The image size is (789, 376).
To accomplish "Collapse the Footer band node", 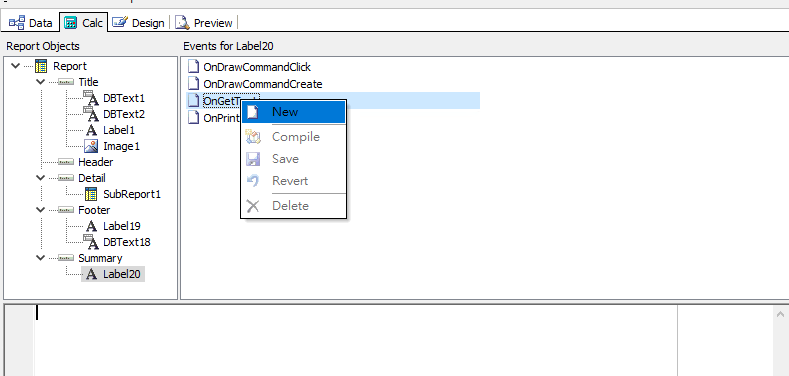I will tap(40, 209).
